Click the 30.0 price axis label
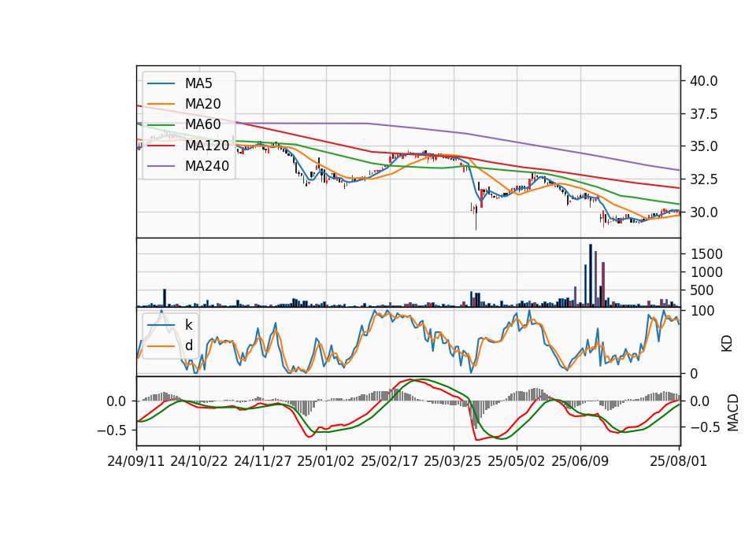Screen dimensions: 756x543 coord(703,212)
